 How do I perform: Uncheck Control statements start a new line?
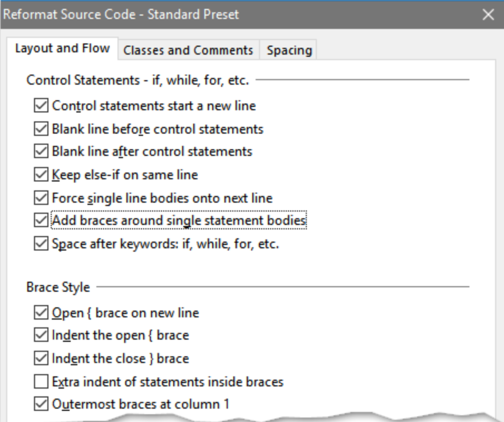click(x=41, y=105)
